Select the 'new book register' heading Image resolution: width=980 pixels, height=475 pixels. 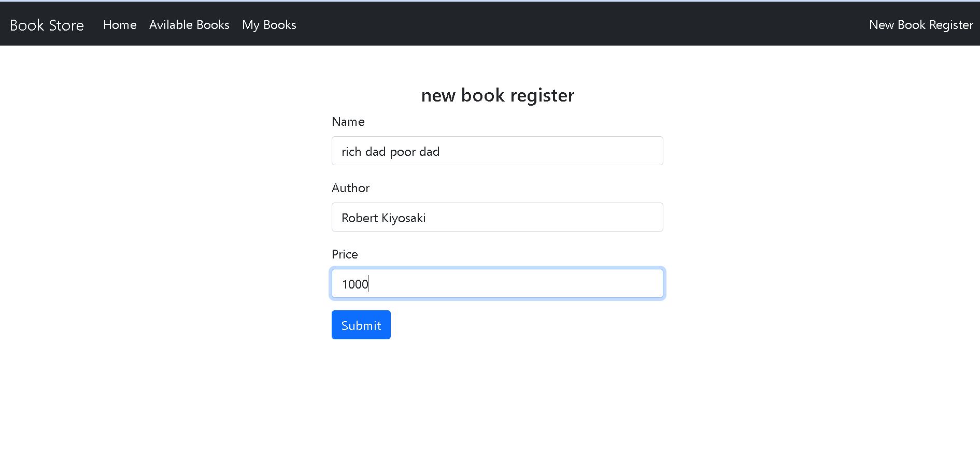point(498,95)
